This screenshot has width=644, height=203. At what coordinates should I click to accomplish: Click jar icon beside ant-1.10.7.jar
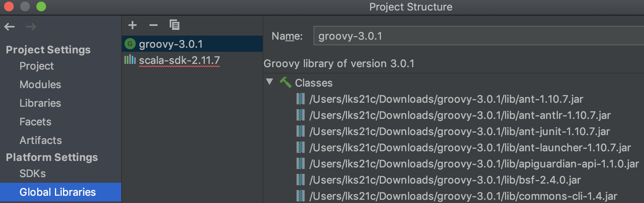tap(301, 99)
